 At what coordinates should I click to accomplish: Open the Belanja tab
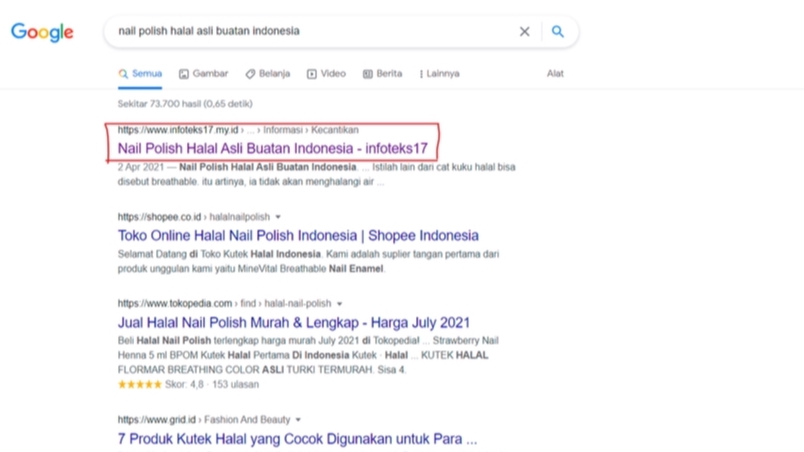(x=268, y=74)
